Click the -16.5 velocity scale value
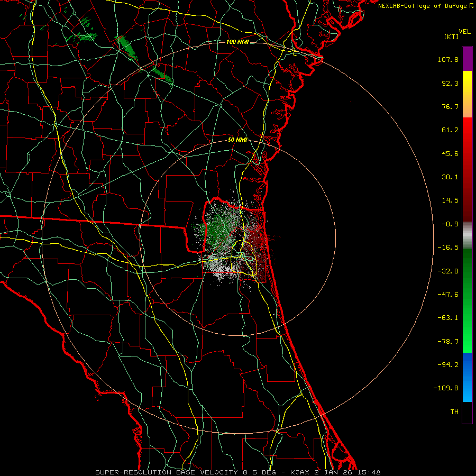Viewport: 476px width, 476px height. point(448,248)
